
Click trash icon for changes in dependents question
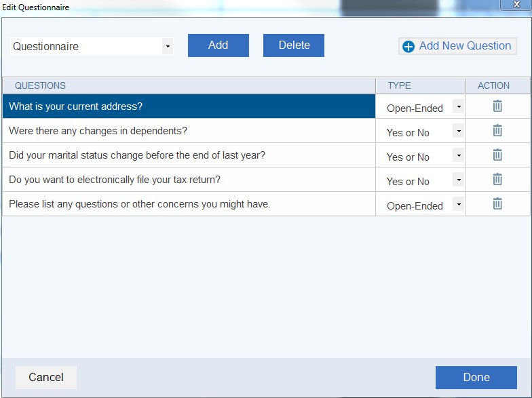pyautogui.click(x=497, y=130)
